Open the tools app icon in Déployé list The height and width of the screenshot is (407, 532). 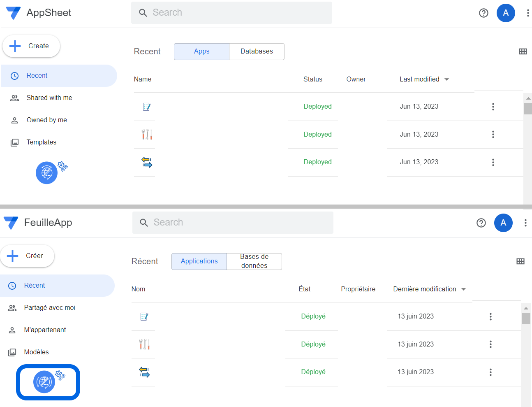tap(144, 344)
